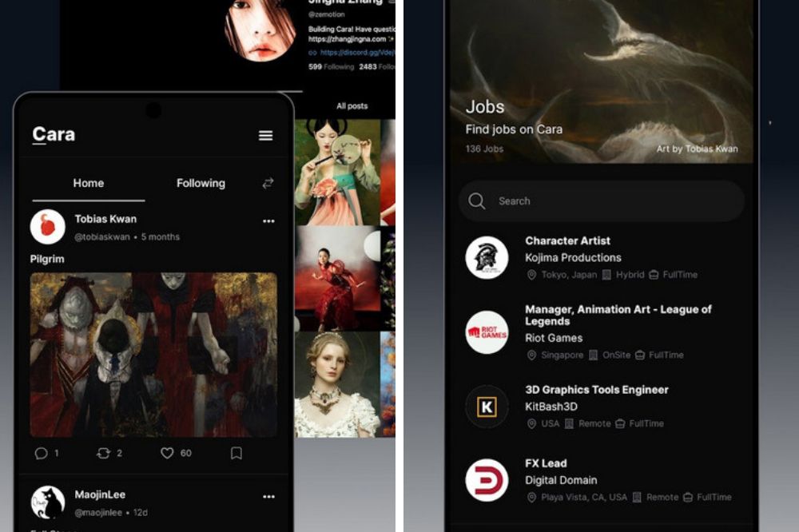Screen dimensions: 799x532
Task: Click the profile picture of the artist
Action: click(x=260, y=30)
